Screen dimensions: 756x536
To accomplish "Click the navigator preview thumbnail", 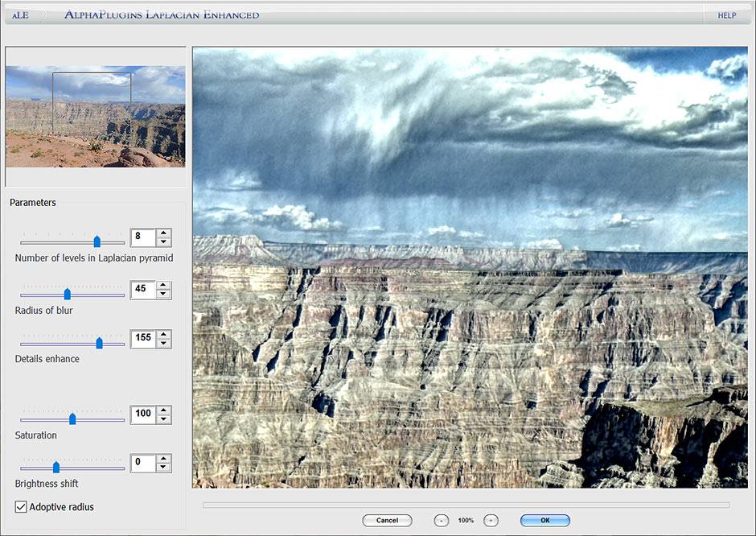I will coord(96,116).
